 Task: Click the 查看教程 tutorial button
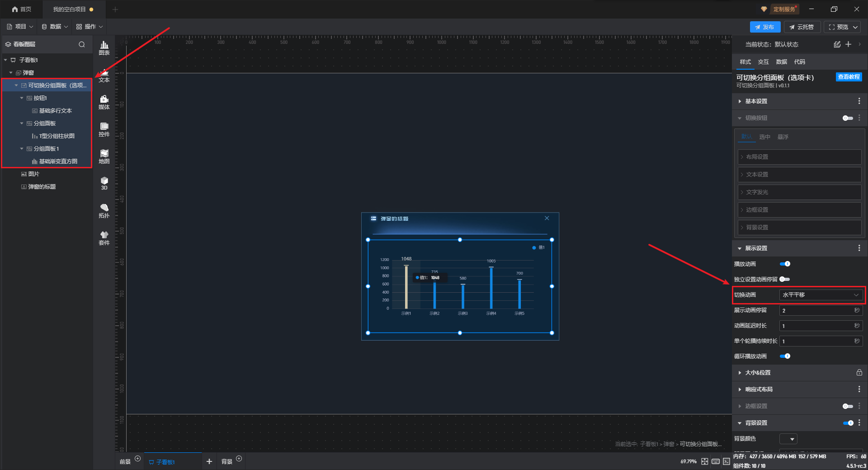[849, 77]
